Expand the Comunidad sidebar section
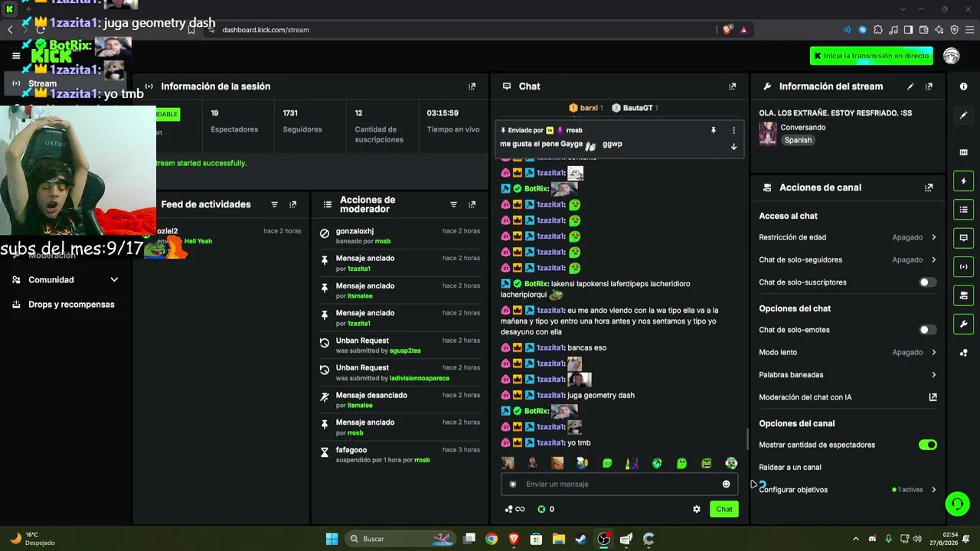Image resolution: width=980 pixels, height=551 pixels. (65, 280)
